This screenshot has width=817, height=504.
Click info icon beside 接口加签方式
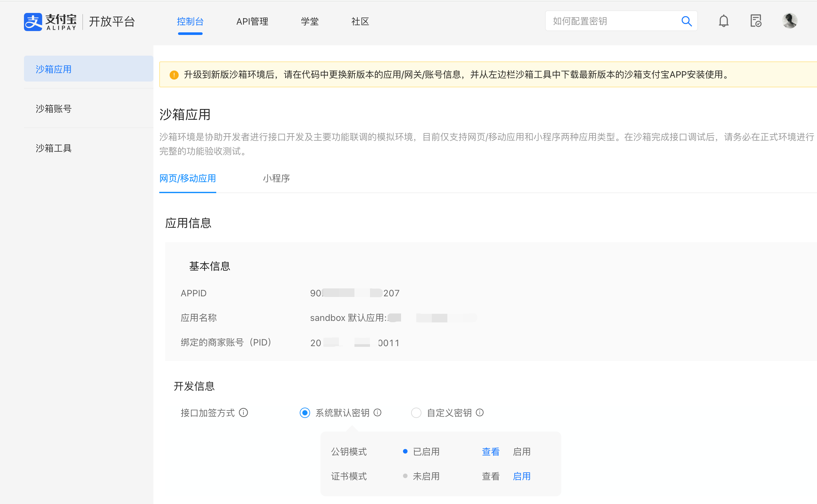point(244,413)
